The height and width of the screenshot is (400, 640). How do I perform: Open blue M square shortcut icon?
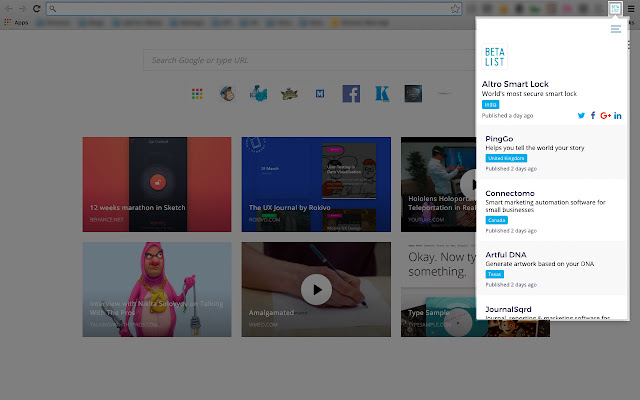(x=320, y=94)
